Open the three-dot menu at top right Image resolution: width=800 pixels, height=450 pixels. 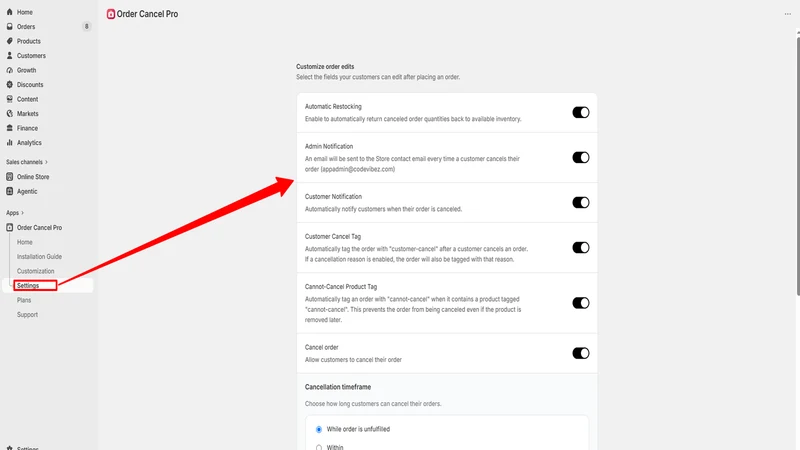point(787,14)
